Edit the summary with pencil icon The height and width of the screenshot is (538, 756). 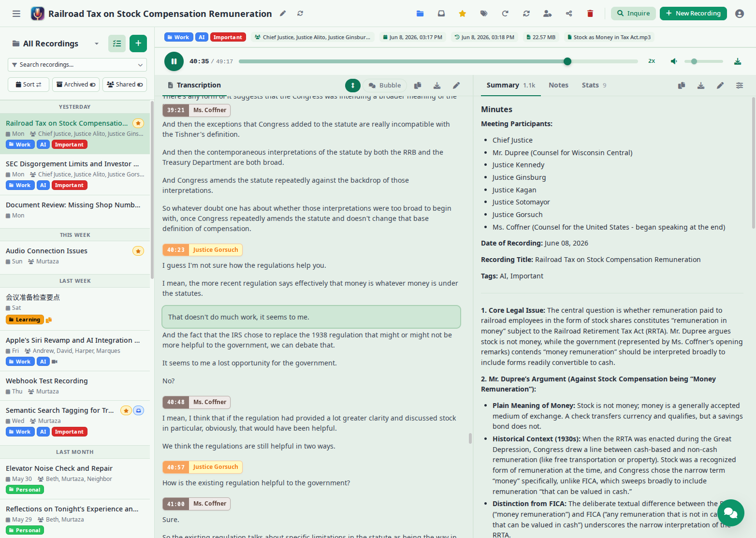(720, 86)
